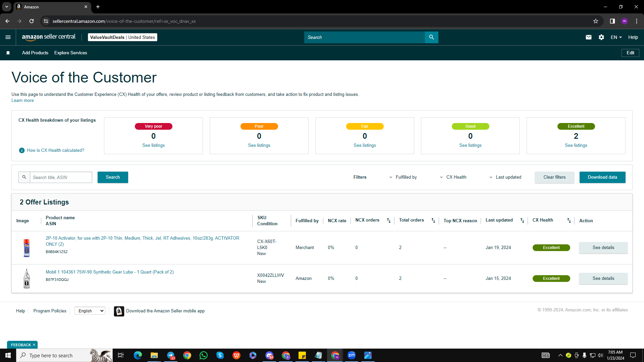Open the Chrome profile avatar
Image resolution: width=644 pixels, height=362 pixels.
(625, 21)
